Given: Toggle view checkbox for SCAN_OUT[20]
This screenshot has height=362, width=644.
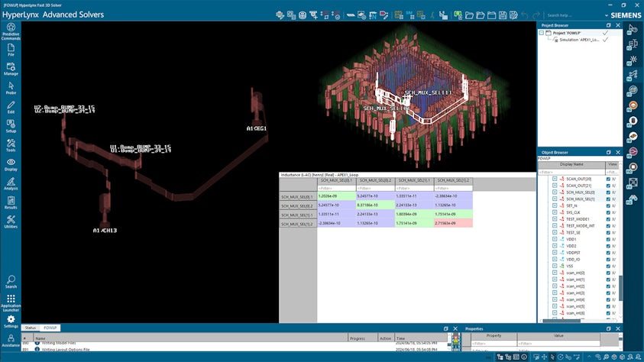Looking at the screenshot, I should click(x=608, y=179).
